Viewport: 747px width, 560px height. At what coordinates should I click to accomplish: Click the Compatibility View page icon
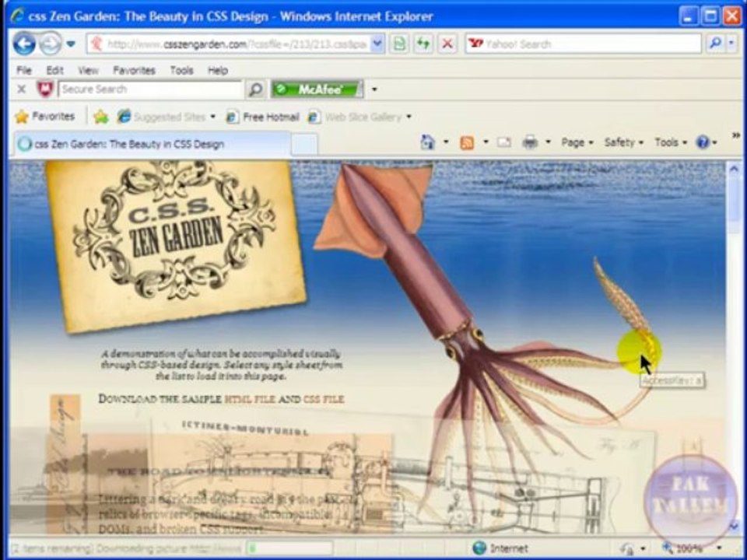point(399,44)
